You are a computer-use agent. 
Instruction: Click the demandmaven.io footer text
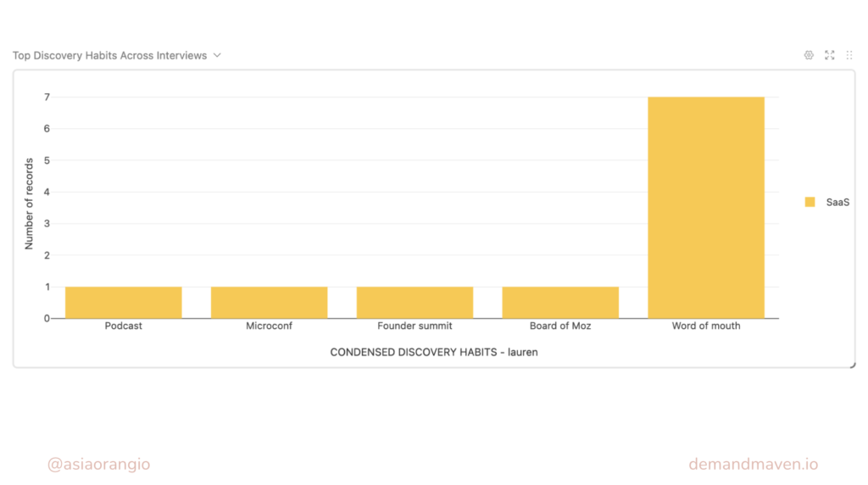[x=754, y=464]
